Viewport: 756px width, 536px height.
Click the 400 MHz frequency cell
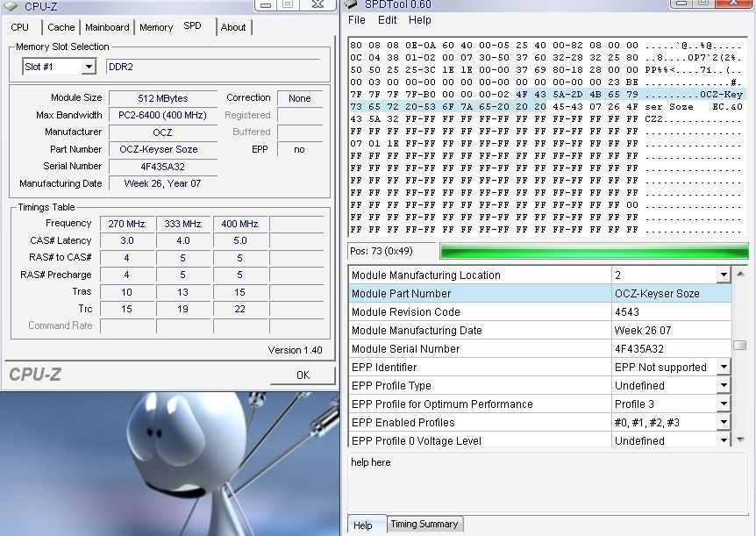tap(239, 224)
